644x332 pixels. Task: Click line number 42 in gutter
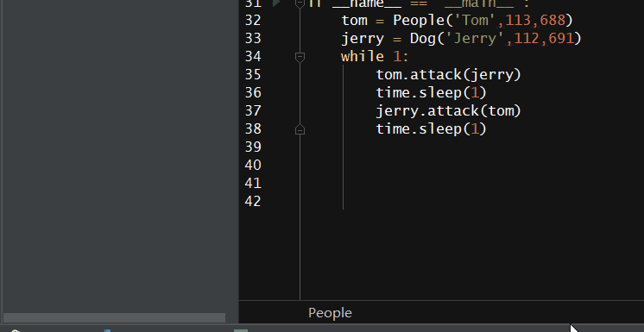coord(253,201)
